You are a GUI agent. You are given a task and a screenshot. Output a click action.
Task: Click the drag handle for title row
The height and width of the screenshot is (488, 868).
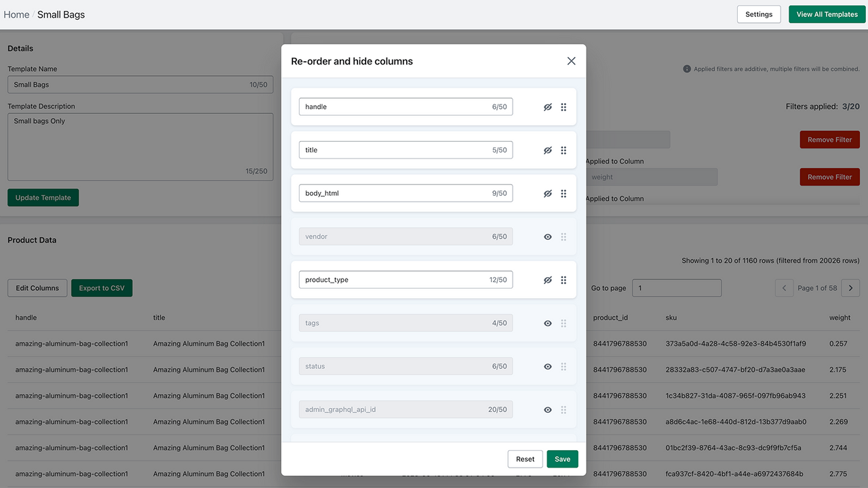pyautogui.click(x=564, y=150)
